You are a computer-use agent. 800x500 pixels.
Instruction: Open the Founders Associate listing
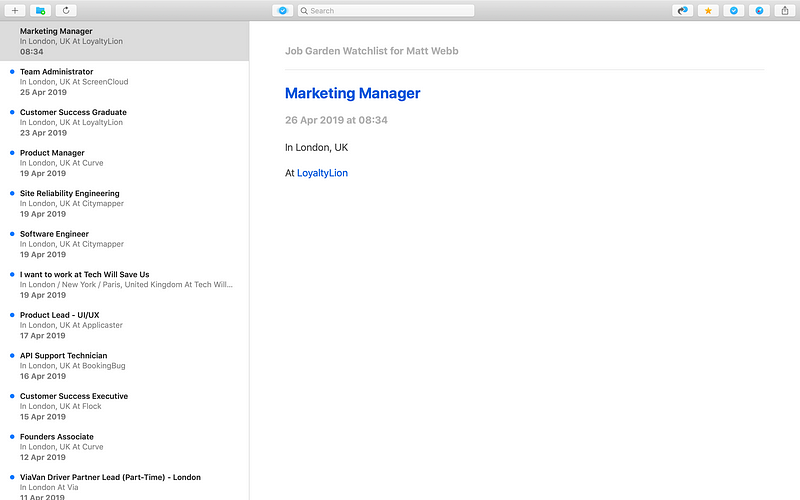click(124, 447)
